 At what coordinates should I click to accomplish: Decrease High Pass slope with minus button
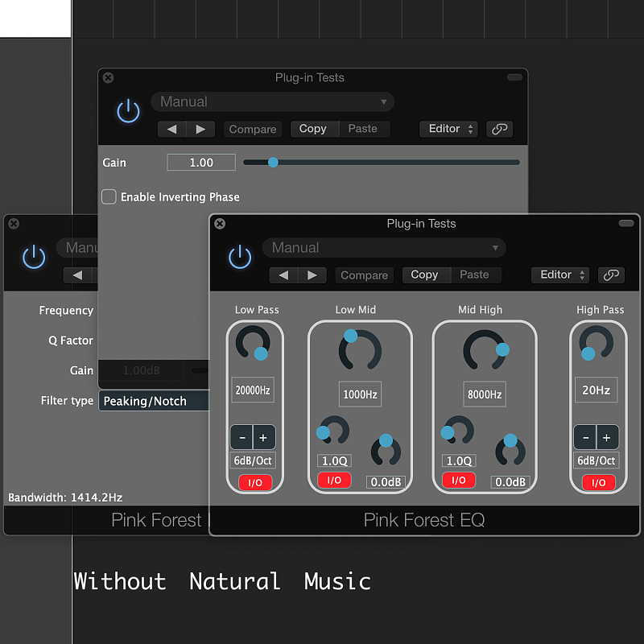click(x=585, y=437)
